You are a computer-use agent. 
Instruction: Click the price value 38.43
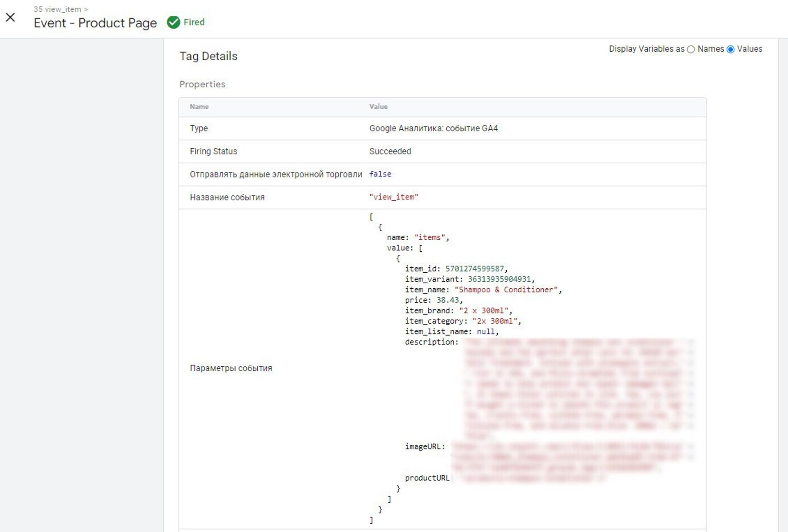tap(447, 300)
